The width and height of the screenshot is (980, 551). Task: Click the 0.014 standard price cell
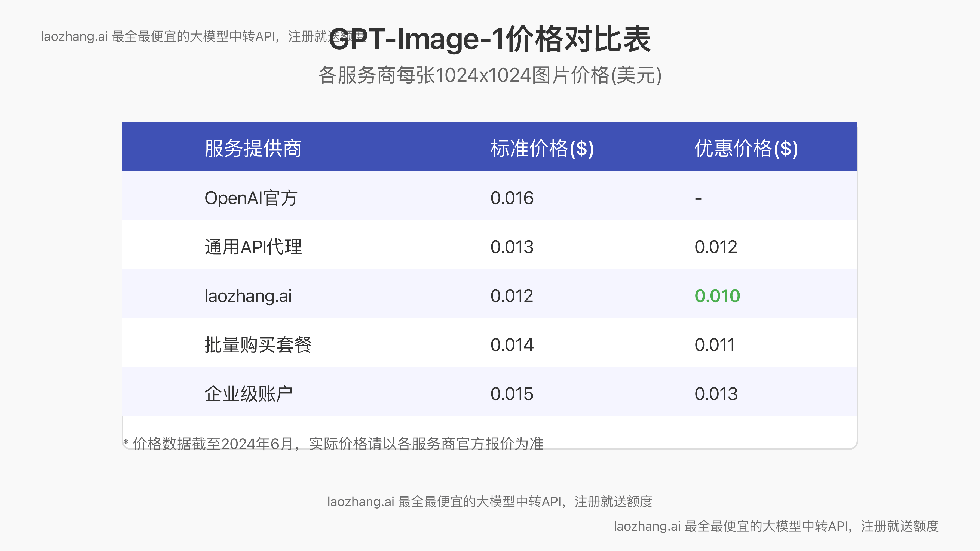(x=512, y=345)
